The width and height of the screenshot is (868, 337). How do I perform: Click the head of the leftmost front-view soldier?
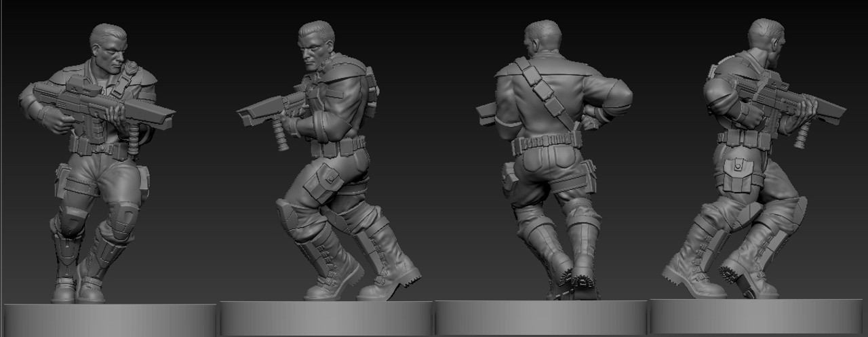pos(108,47)
